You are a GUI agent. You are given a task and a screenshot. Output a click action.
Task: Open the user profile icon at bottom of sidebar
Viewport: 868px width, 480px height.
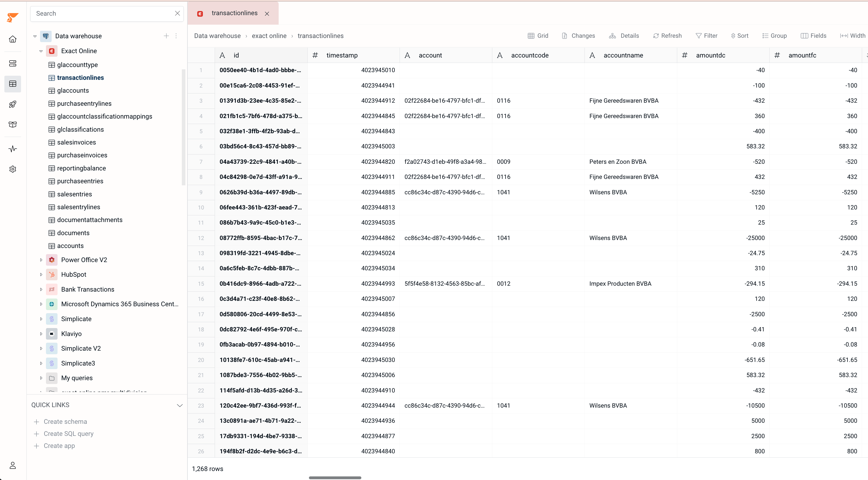tap(13, 465)
